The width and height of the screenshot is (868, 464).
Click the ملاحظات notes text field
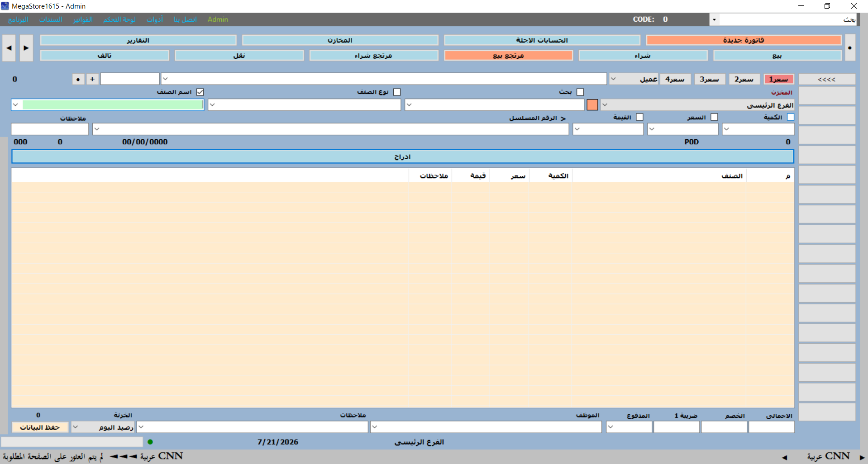50,129
